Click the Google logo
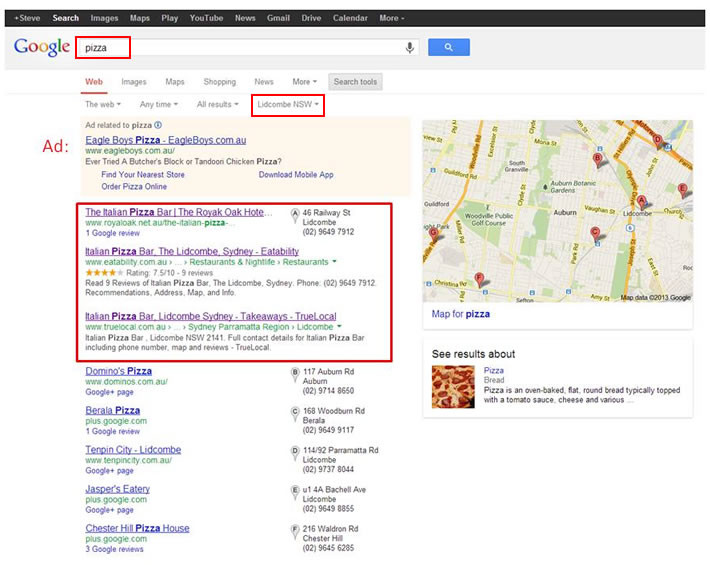This screenshot has width=710, height=575. tap(41, 47)
